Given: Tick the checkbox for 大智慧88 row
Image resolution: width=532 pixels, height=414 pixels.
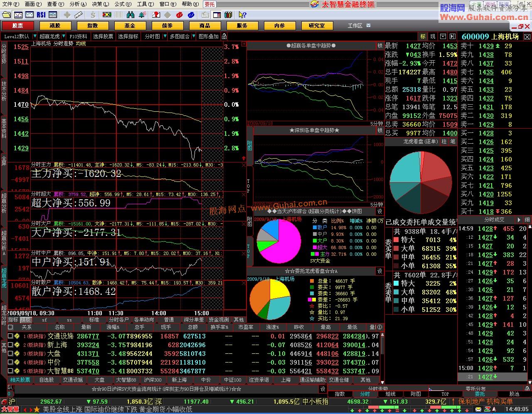Looking at the screenshot, I should pos(10,371).
